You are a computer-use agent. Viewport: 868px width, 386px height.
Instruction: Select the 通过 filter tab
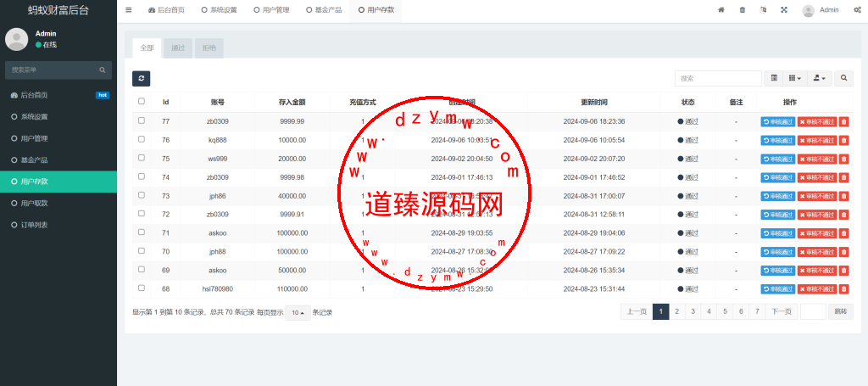tap(178, 48)
